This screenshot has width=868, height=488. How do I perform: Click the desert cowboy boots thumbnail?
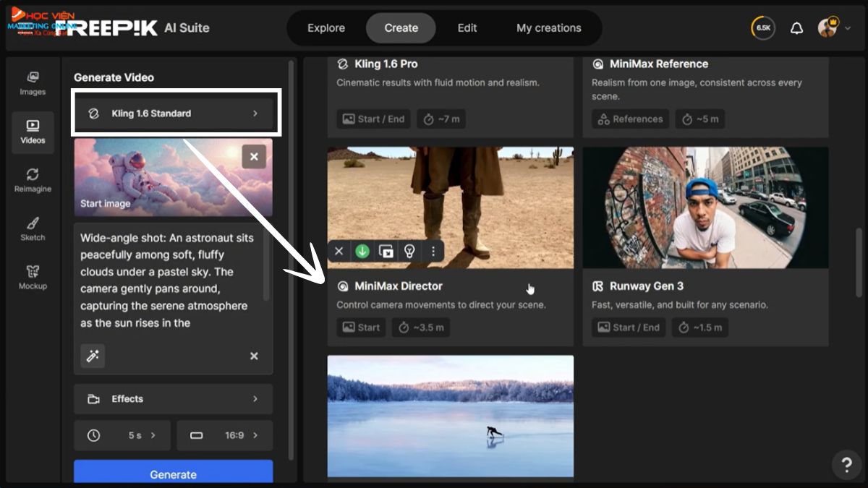click(x=451, y=208)
